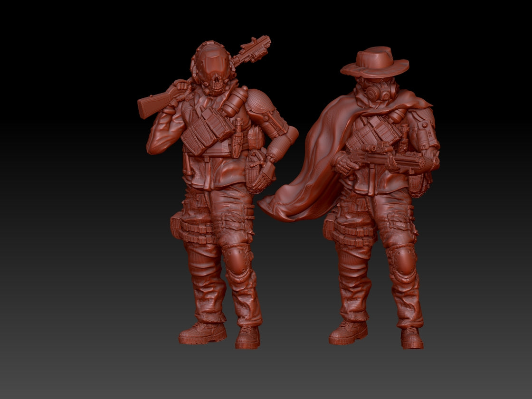532x399 pixels.
Task: Click the right figure's rightmost boot
Action: tap(411, 338)
